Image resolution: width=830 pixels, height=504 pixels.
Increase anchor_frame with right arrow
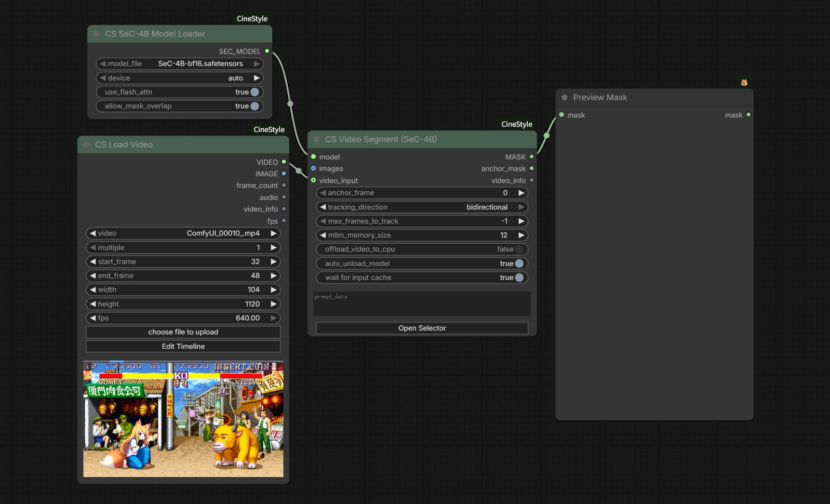(x=521, y=193)
